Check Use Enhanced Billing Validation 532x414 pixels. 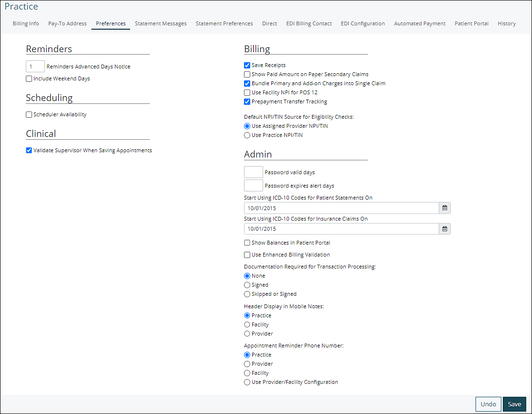(247, 255)
